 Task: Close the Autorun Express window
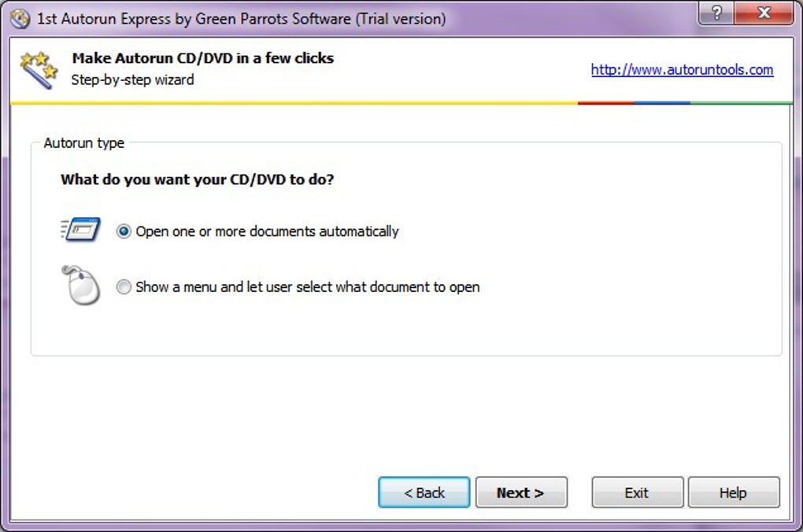(762, 13)
